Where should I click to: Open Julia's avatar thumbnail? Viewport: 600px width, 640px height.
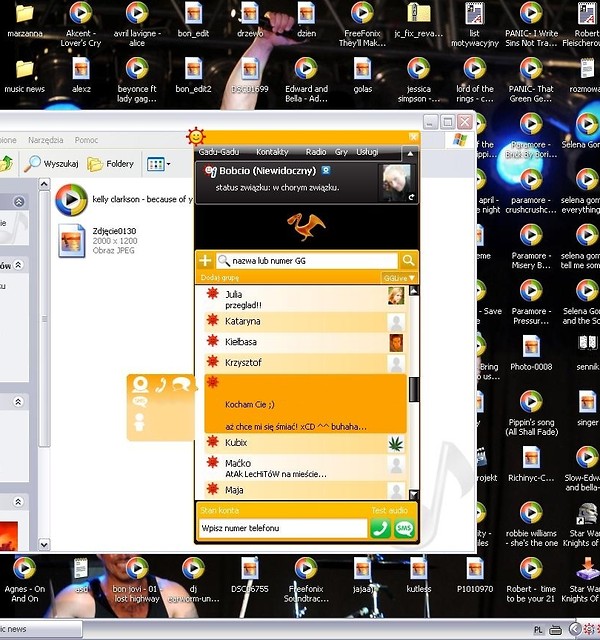[396, 296]
